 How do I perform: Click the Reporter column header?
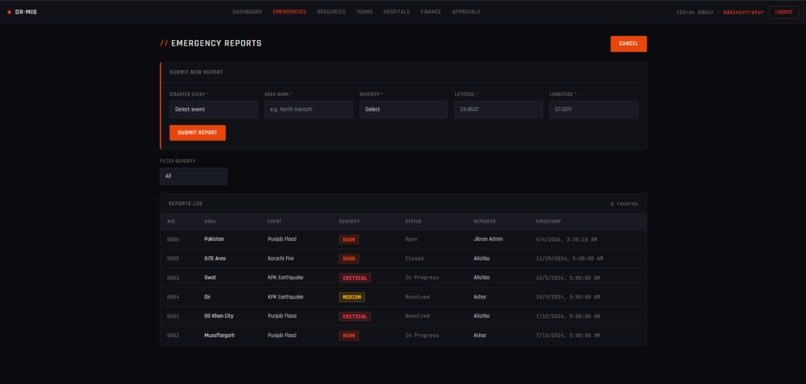[x=484, y=222]
